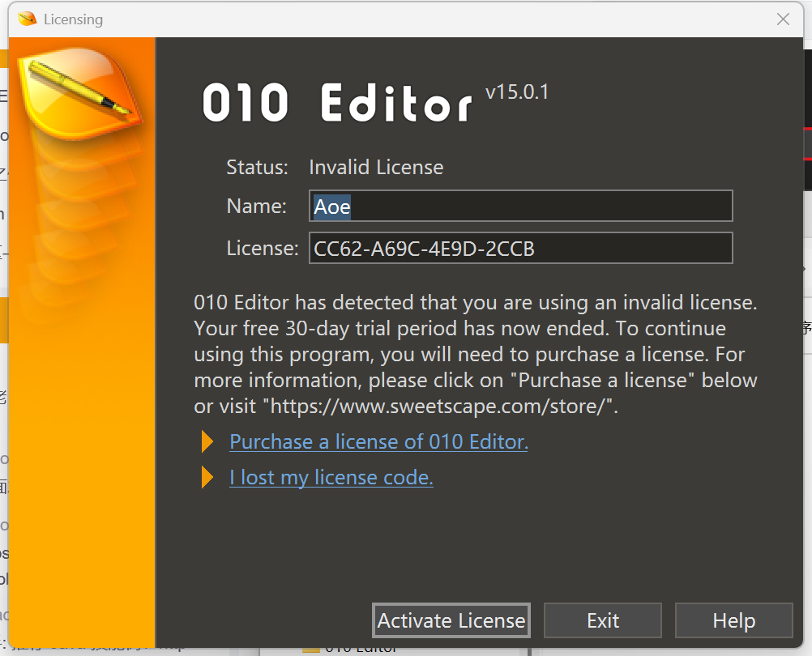Click the Invalid License status text
Image resolution: width=812 pixels, height=656 pixels.
point(376,168)
